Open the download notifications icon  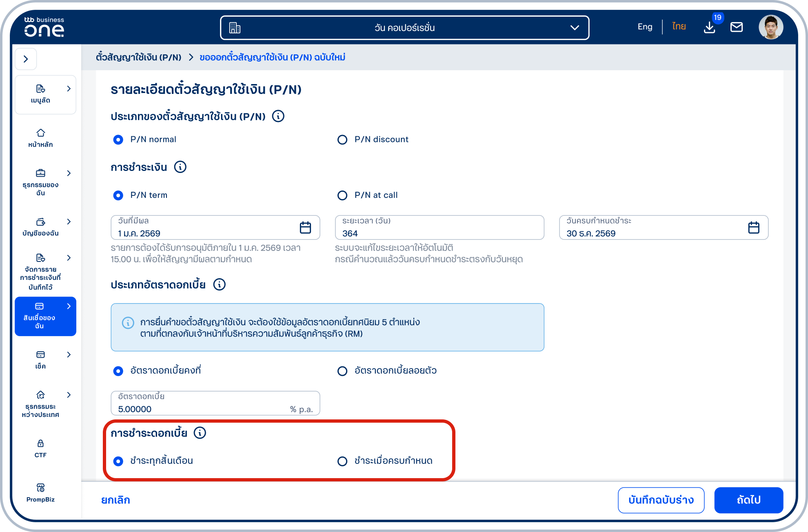[710, 27]
